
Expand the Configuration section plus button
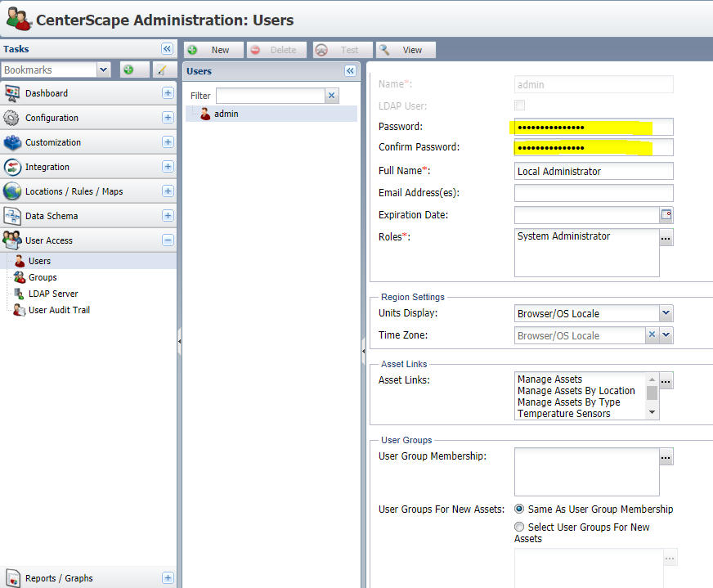point(168,117)
